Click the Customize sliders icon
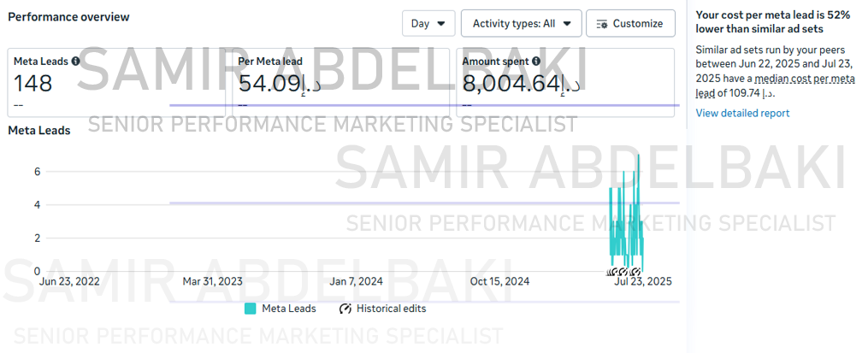Screen dimensions: 868x353 click(602, 24)
